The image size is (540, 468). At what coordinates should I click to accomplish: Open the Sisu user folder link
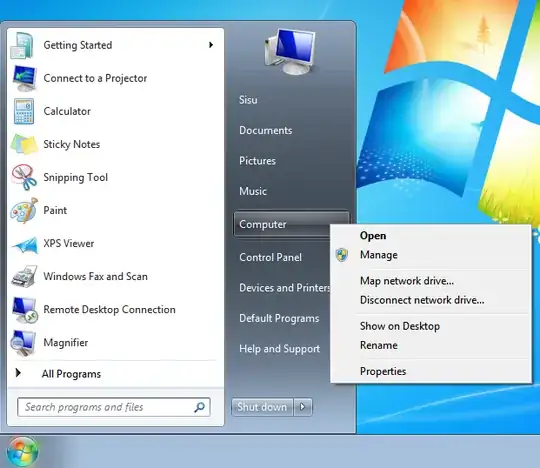coord(248,100)
